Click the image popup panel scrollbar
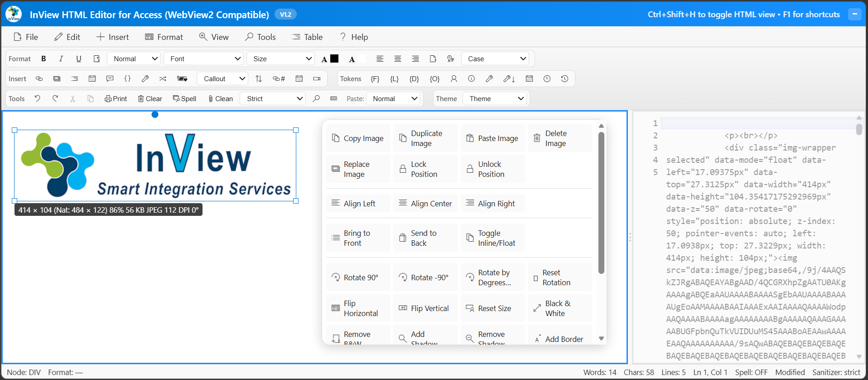Image resolution: width=868 pixels, height=380 pixels. 601,203
